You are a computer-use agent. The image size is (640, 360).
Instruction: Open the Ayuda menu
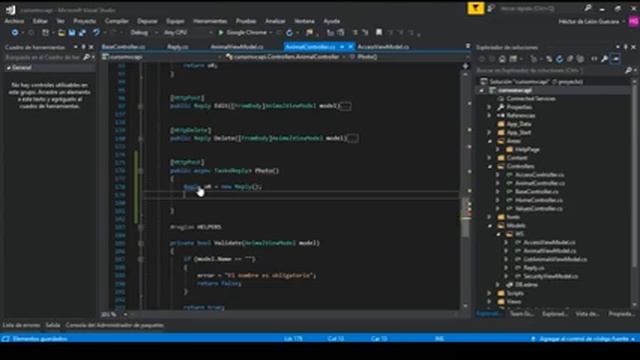pyautogui.click(x=331, y=21)
